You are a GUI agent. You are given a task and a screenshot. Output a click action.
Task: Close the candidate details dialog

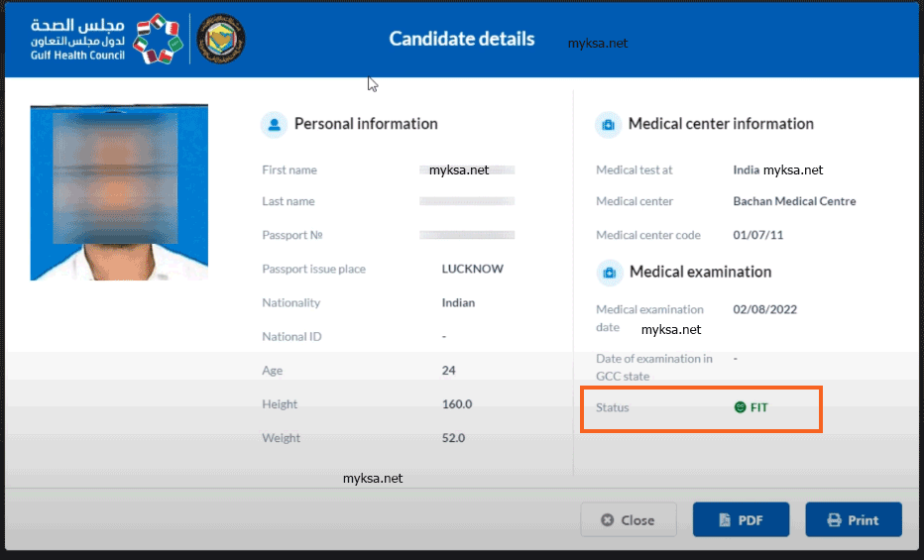(629, 520)
